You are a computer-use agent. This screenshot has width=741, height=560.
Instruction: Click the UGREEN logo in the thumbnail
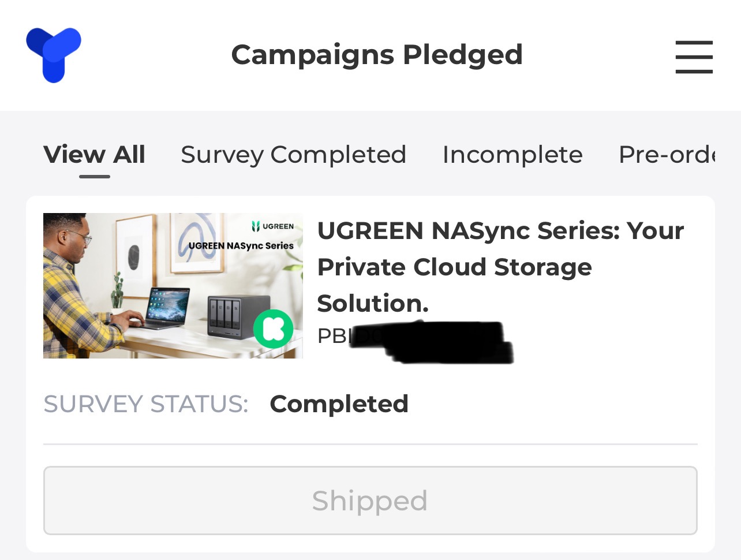273,226
